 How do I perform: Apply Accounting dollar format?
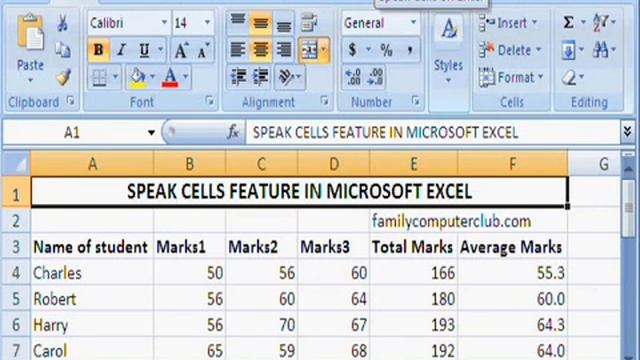pyautogui.click(x=352, y=50)
